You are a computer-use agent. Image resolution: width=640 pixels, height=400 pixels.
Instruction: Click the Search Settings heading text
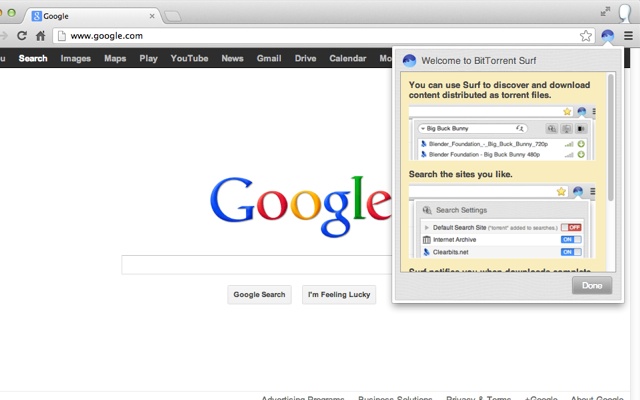coord(461,210)
